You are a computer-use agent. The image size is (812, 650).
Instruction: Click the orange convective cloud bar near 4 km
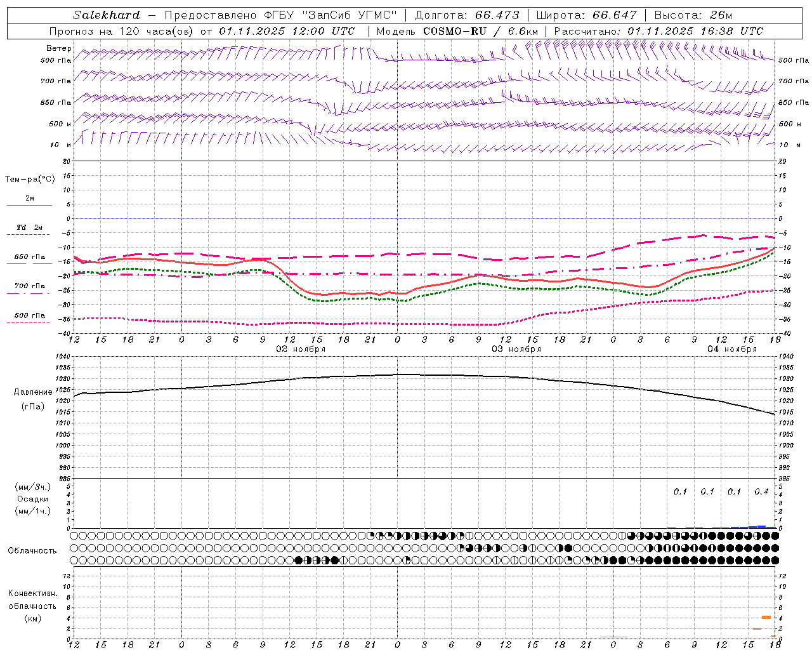[766, 617]
